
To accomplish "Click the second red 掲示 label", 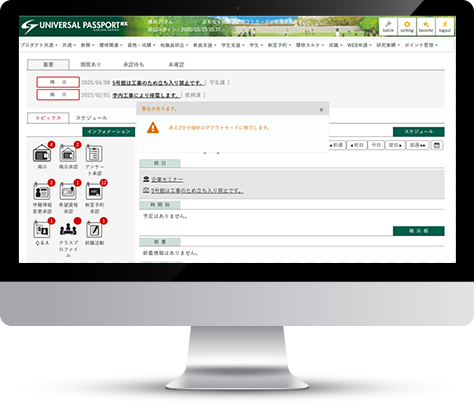I will pos(58,95).
